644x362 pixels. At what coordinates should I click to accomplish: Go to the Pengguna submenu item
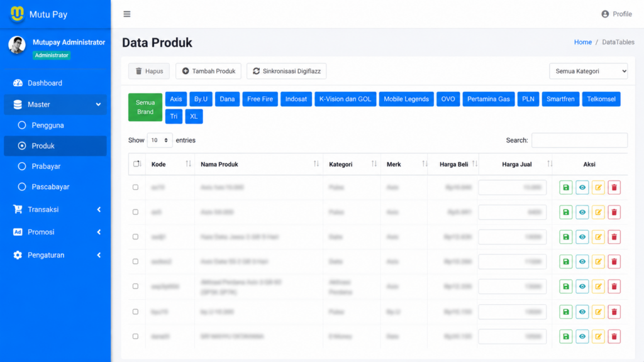coord(55,125)
